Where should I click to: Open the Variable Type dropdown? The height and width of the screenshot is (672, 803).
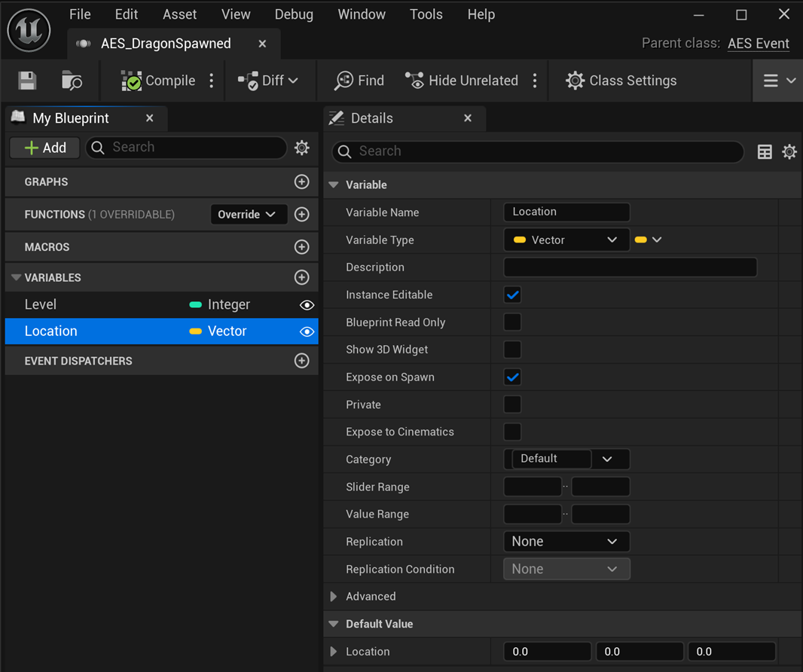566,240
